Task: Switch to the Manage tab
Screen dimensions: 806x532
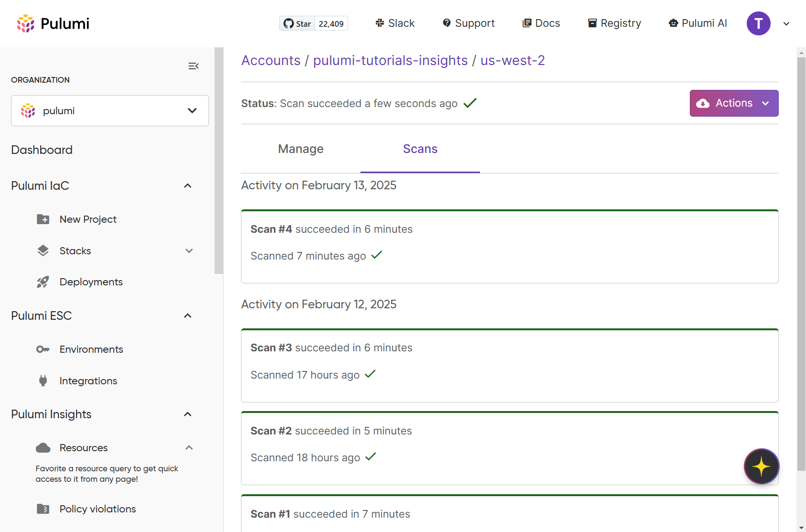Action: (x=301, y=149)
